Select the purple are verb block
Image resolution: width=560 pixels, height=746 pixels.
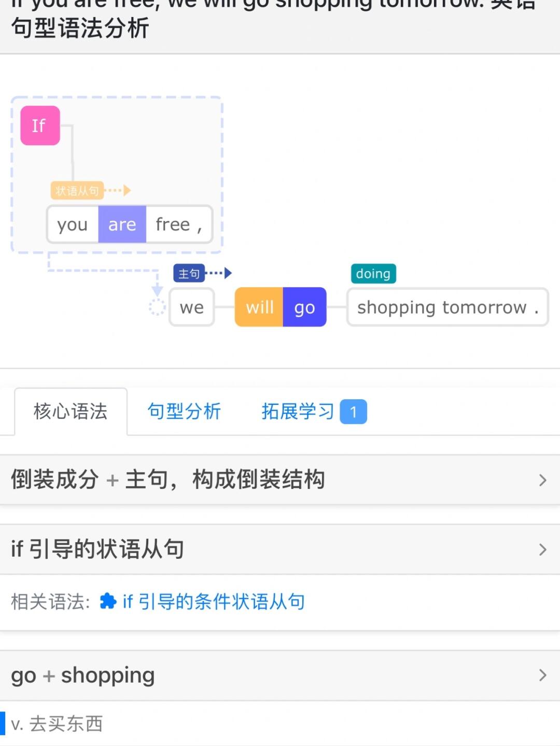122,224
